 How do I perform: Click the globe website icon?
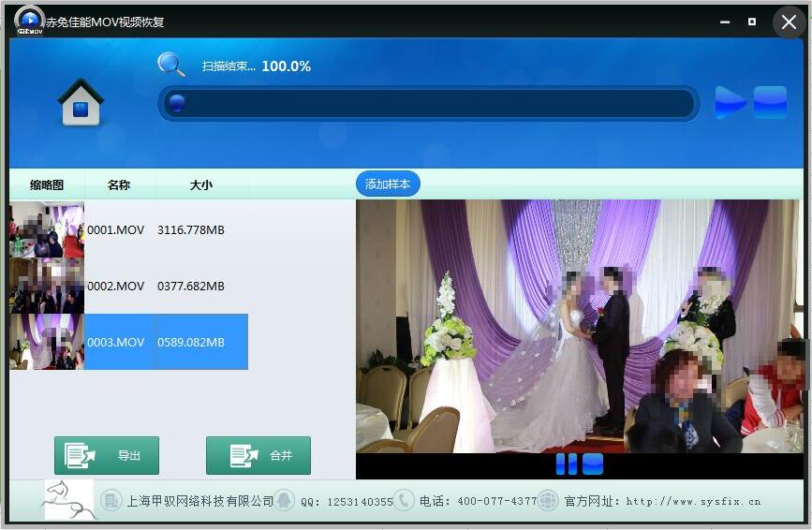click(548, 500)
